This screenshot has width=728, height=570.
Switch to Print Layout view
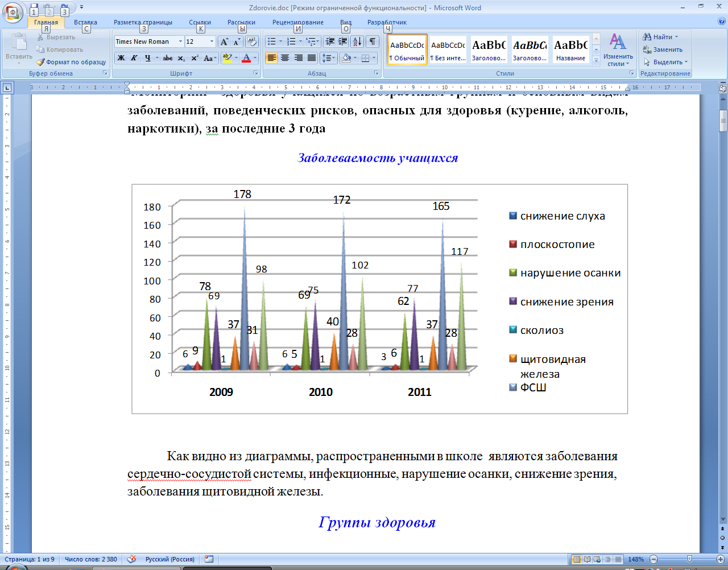pos(577,559)
